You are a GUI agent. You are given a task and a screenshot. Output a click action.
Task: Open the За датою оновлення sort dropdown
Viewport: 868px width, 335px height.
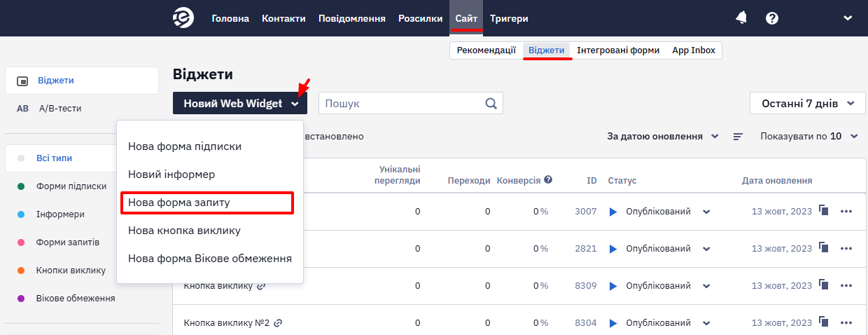(x=663, y=137)
